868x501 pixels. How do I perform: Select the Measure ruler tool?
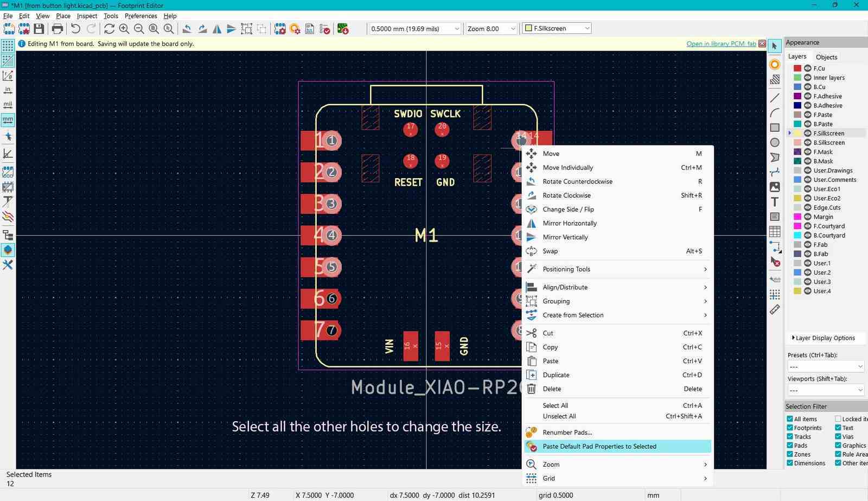tap(775, 310)
